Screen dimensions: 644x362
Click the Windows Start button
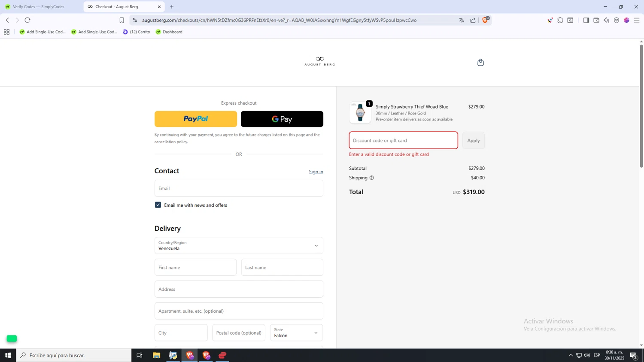pyautogui.click(x=8, y=355)
